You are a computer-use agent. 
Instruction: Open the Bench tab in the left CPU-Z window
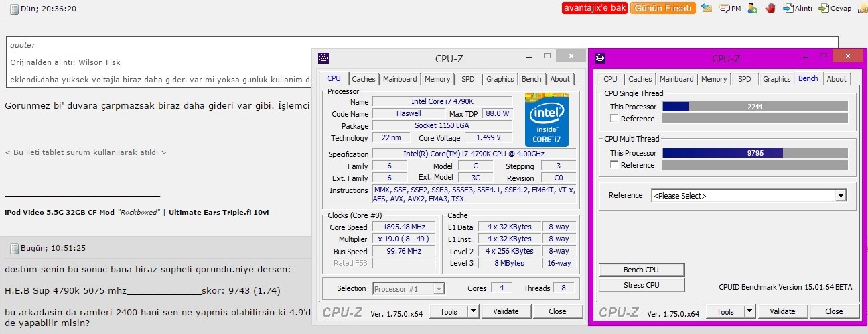pyautogui.click(x=532, y=79)
